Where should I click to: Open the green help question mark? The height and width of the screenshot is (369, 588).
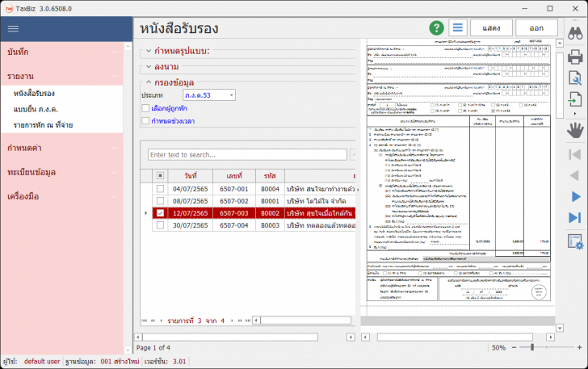click(436, 27)
